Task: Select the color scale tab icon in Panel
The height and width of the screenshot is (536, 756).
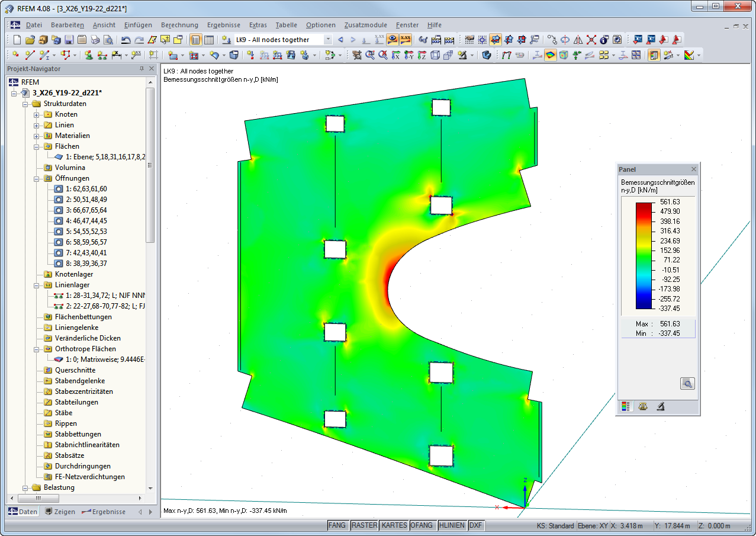Action: [625, 406]
